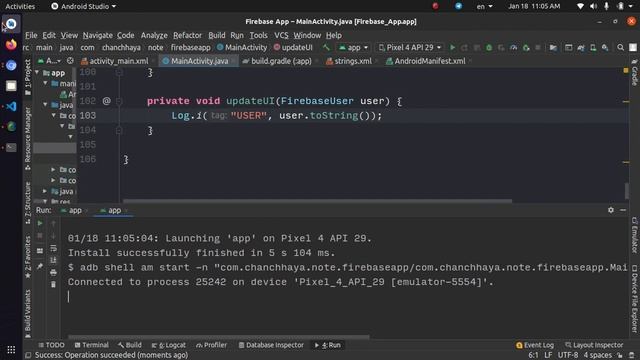640x360 pixels.
Task: Click the UTF-8 encoding in the status bar
Action: pyautogui.click(x=568, y=355)
